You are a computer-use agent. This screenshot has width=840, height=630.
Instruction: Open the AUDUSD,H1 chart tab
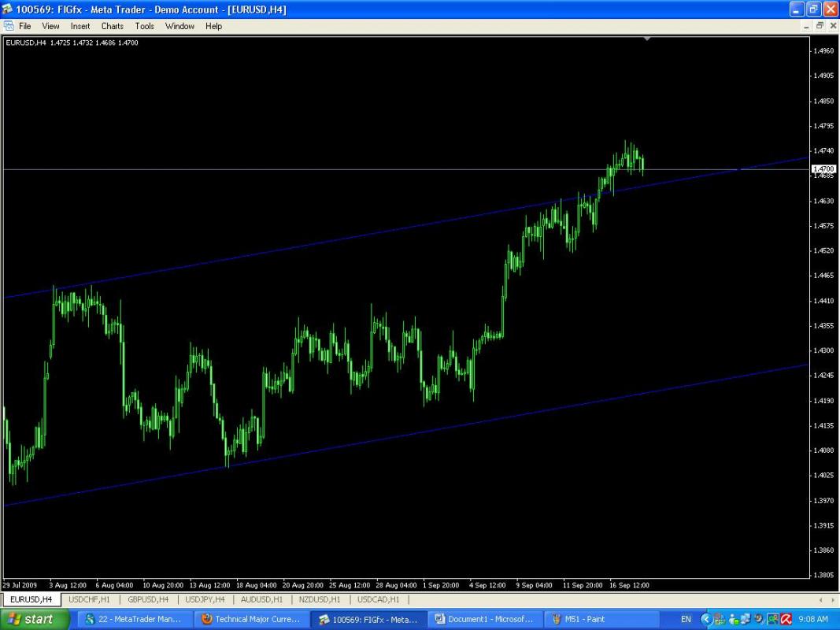261,599
